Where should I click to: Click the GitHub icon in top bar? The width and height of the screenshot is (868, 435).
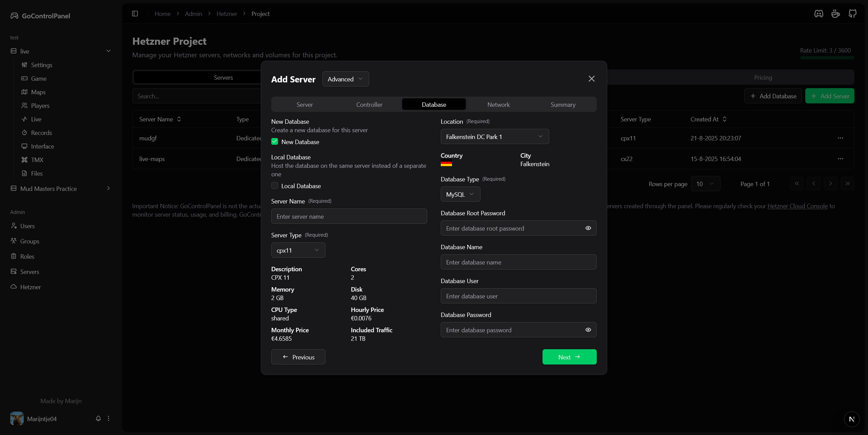point(852,14)
